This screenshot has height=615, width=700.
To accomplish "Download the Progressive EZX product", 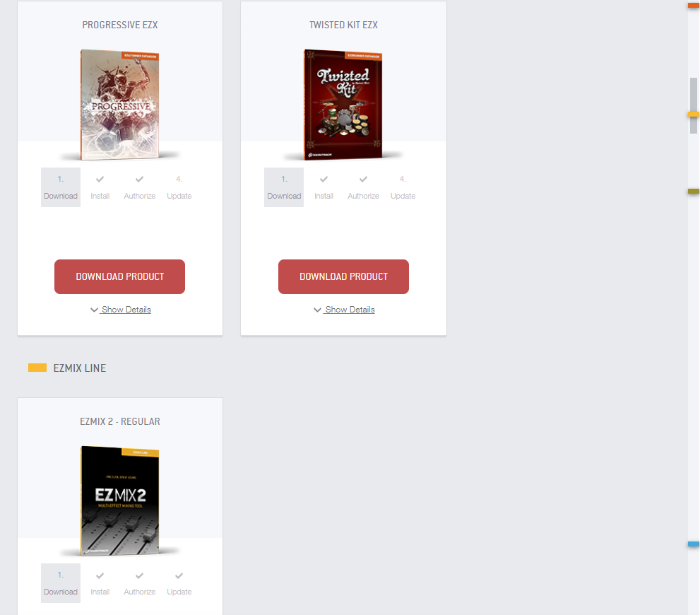I will point(119,276).
